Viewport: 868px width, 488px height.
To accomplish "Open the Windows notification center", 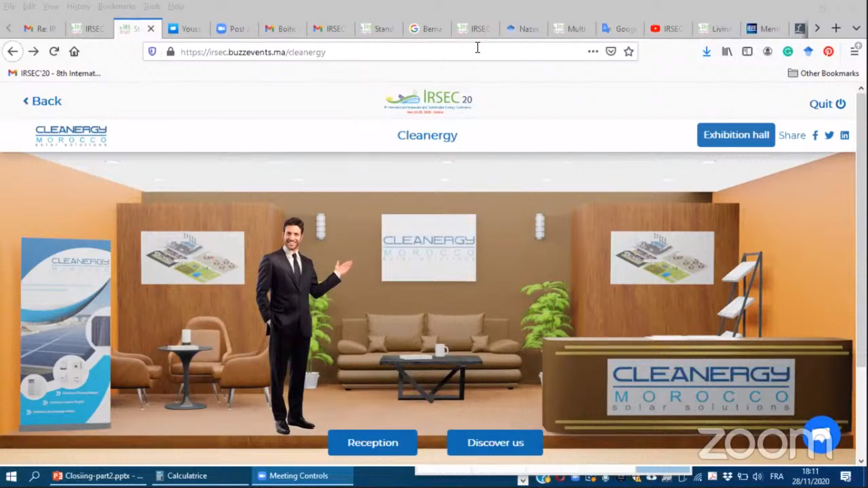I will [x=846, y=476].
